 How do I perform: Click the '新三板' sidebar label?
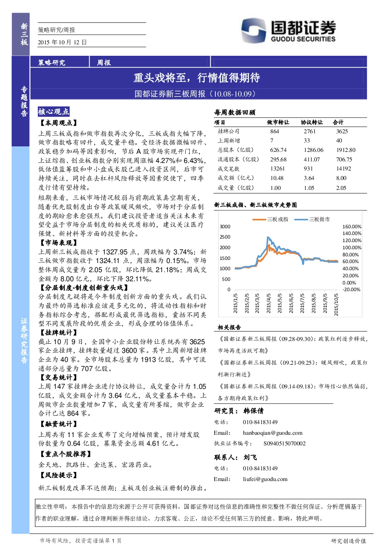(24, 34)
